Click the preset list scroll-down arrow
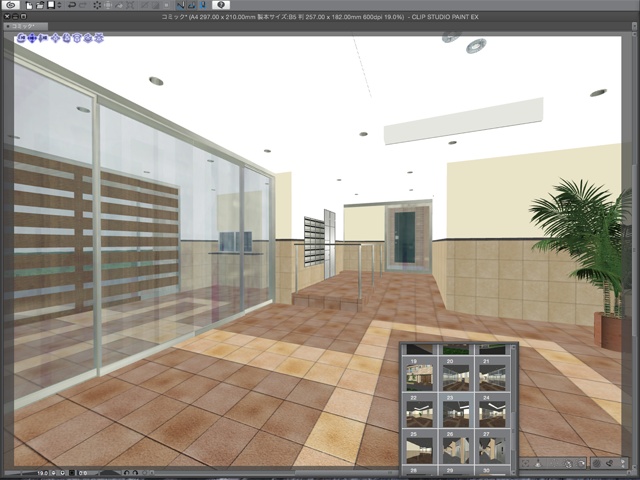640x480 pixels. pos(514,471)
